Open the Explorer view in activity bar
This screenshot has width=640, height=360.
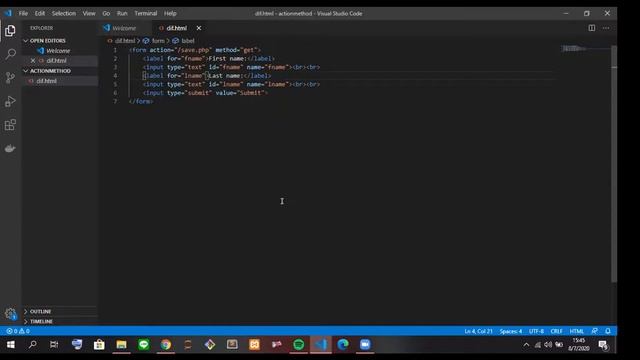pos(10,31)
